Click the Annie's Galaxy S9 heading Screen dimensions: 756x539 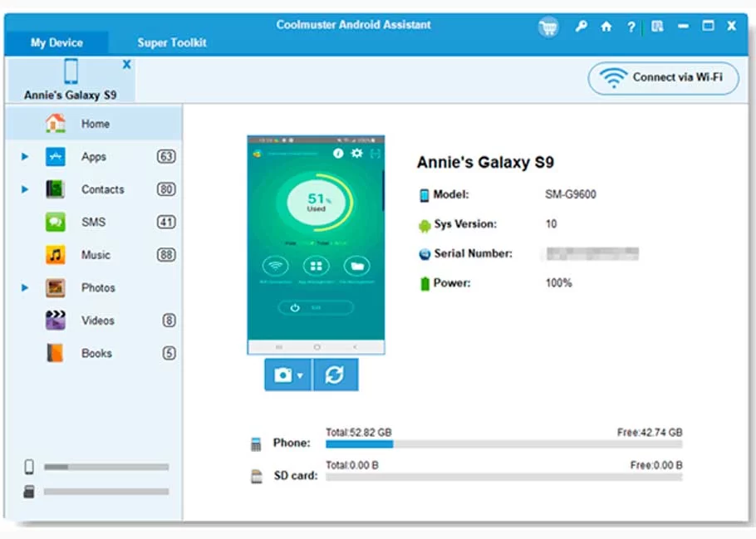[x=485, y=163]
